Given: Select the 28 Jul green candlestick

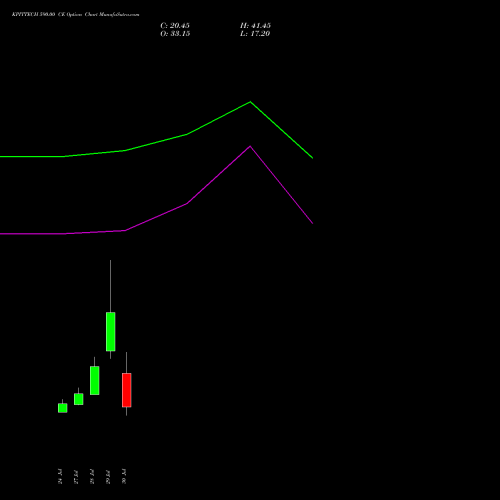Looking at the screenshot, I should click(x=95, y=380).
